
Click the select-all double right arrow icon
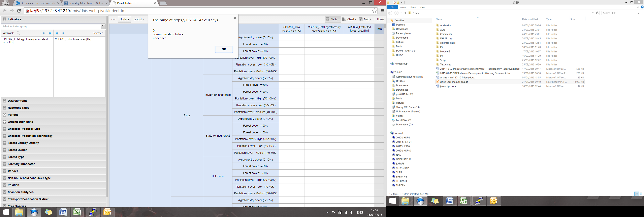coord(50,33)
